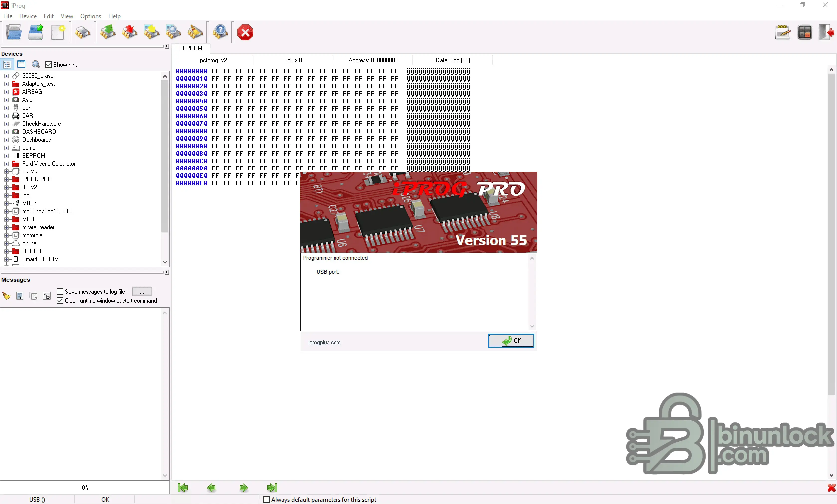Click the '...' log file browse button
The width and height of the screenshot is (837, 504).
point(142,291)
